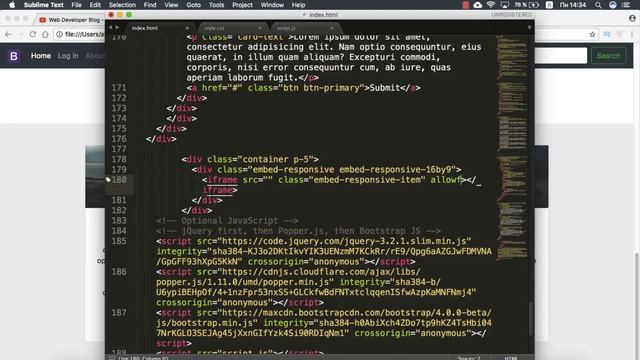
Task: Click the browser back button
Action: tap(8, 34)
